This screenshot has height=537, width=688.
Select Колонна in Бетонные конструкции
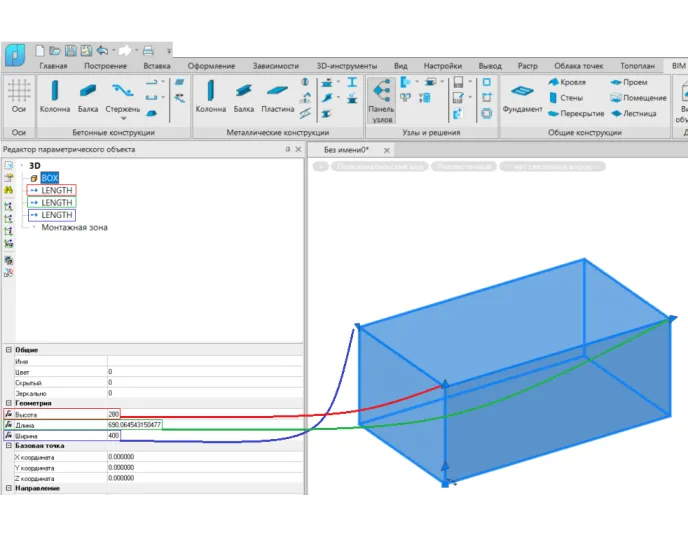(55, 96)
